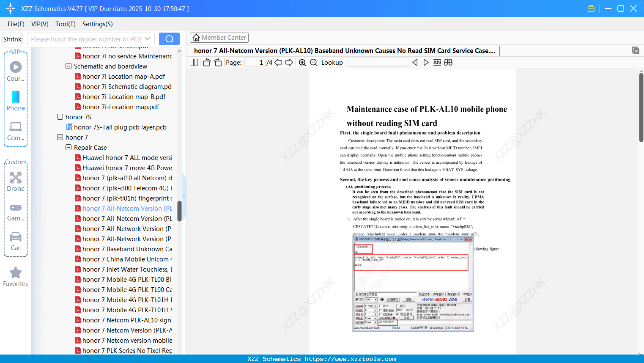The width and height of the screenshot is (644, 363).
Task: Open honor 7i-Location map.pdf
Action: [117, 107]
